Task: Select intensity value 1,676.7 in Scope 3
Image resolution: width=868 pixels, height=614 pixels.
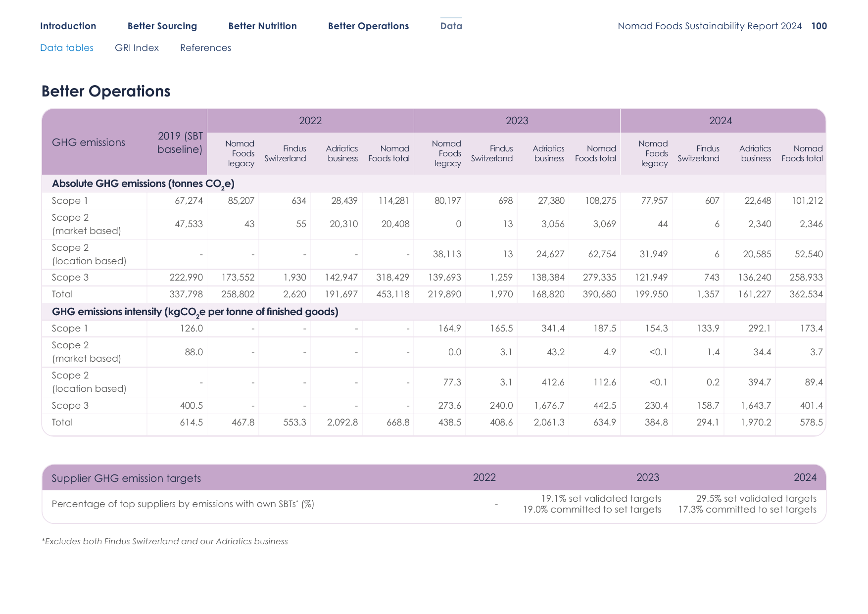Action: (549, 406)
